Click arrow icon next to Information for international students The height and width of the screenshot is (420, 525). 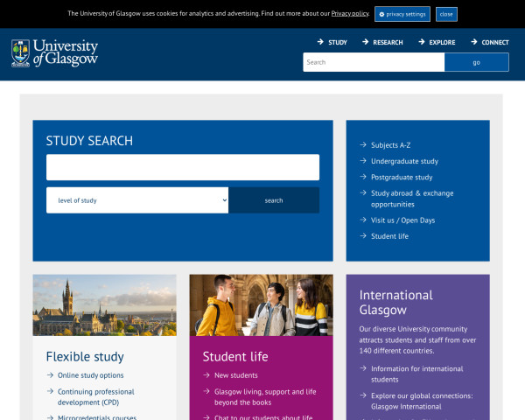pos(363,368)
